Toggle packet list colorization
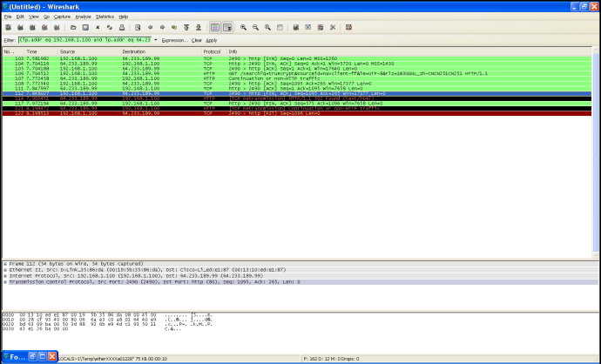Screen dimensions: 601x364 [215, 28]
